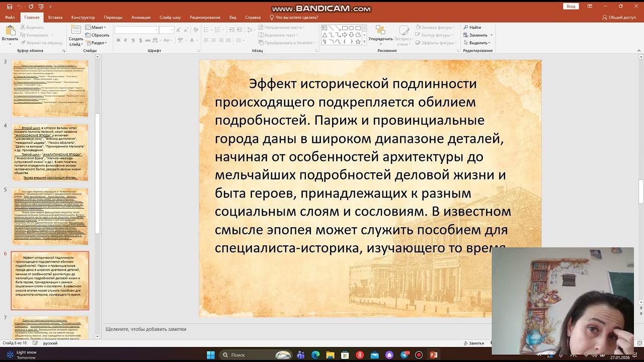This screenshot has height=362, width=644.
Task: Open the Windows Start menu
Action: (x=211, y=355)
